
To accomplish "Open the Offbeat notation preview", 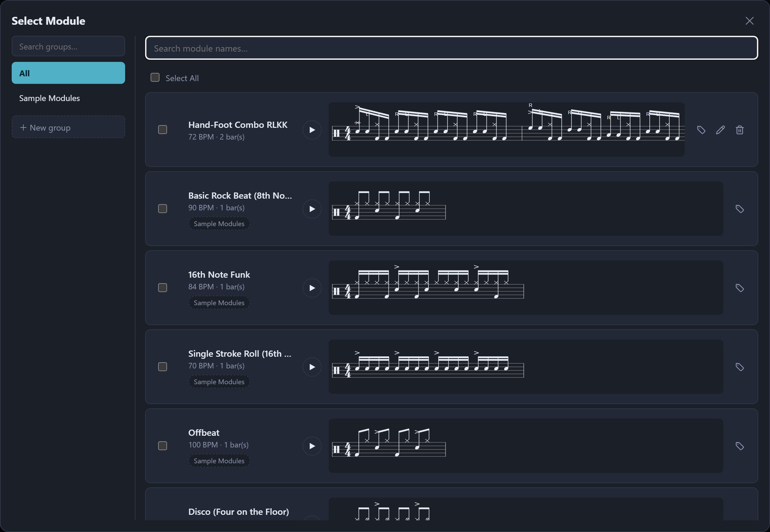I will 526,446.
